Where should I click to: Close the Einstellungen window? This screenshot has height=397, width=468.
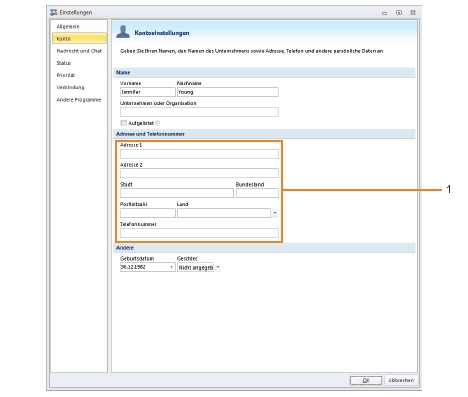coord(413,13)
